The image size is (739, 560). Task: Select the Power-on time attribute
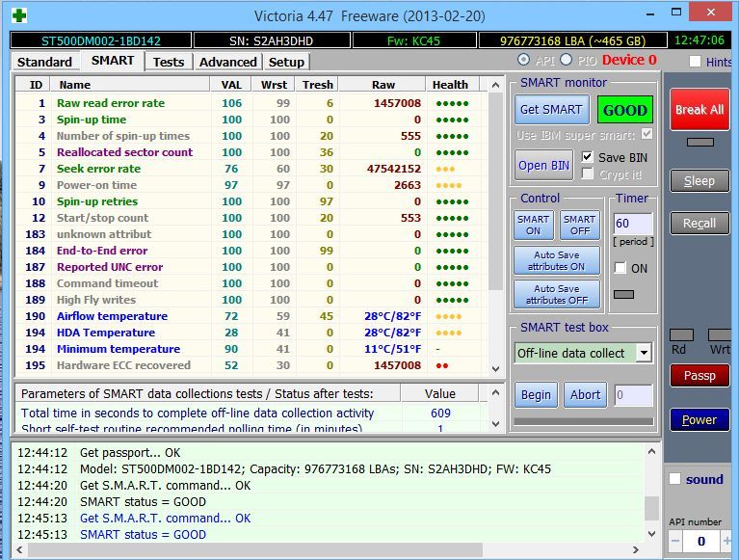[251, 185]
